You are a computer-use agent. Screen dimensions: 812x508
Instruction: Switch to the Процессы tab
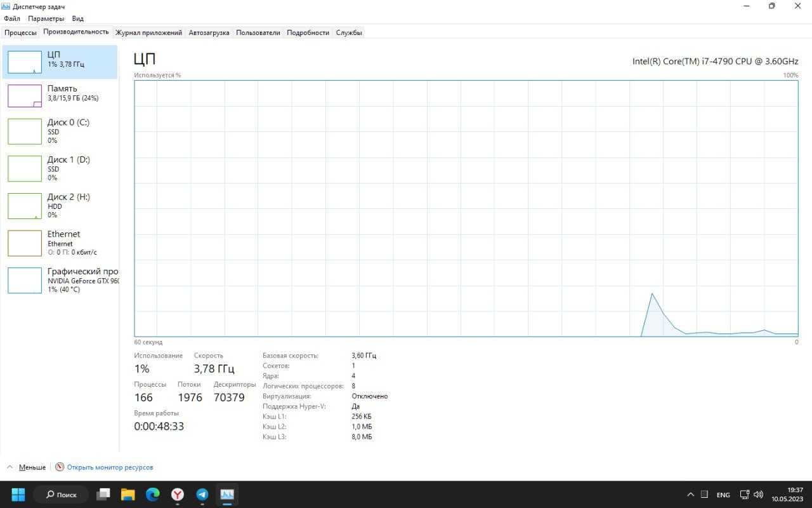tap(20, 32)
